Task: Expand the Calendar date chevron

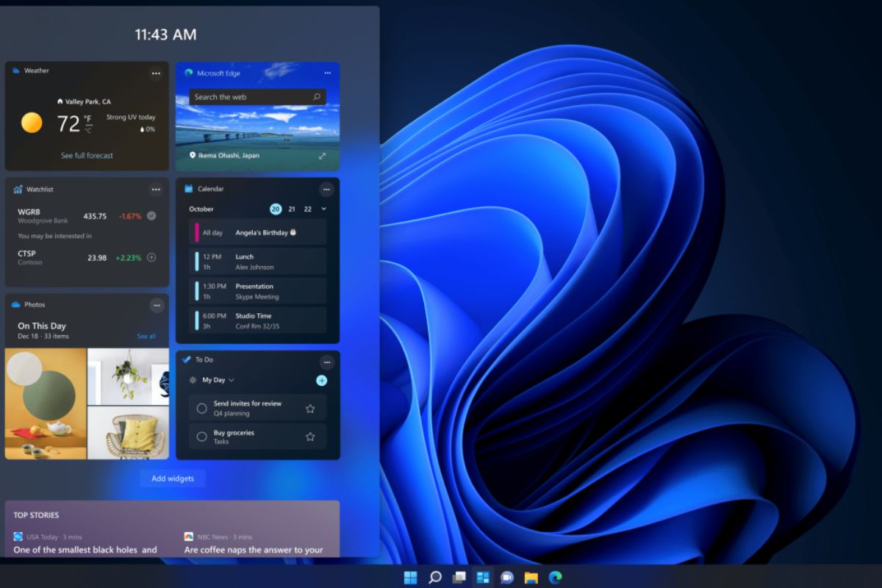Action: click(324, 209)
